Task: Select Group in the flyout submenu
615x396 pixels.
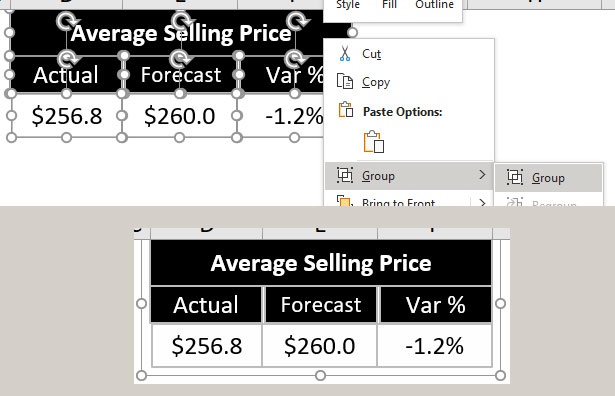Action: (548, 178)
